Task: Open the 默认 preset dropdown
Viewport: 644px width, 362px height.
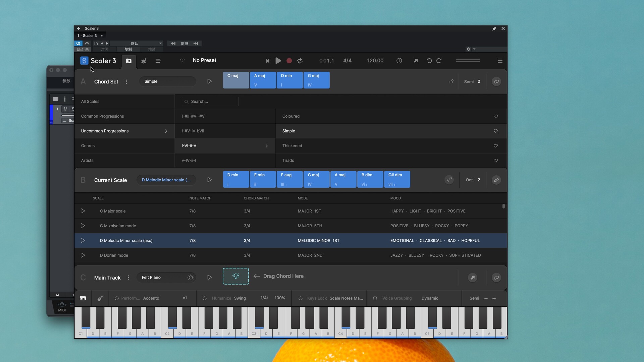Action: (x=137, y=44)
